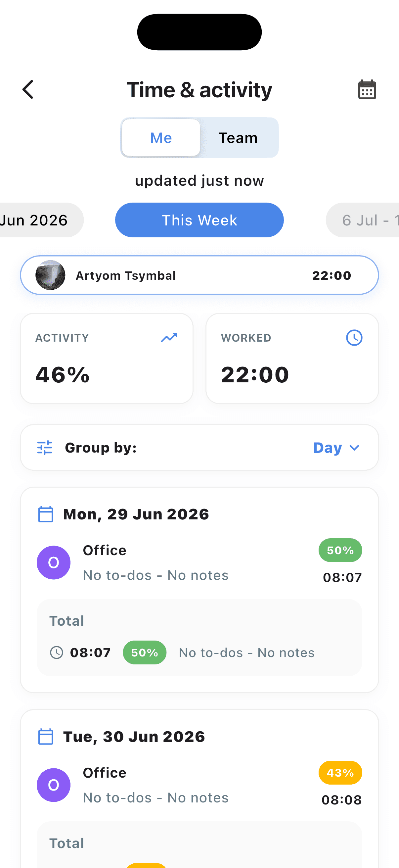The height and width of the screenshot is (868, 399).
Task: Tap the 08:07 time in Monday's Total
Action: tap(90, 653)
